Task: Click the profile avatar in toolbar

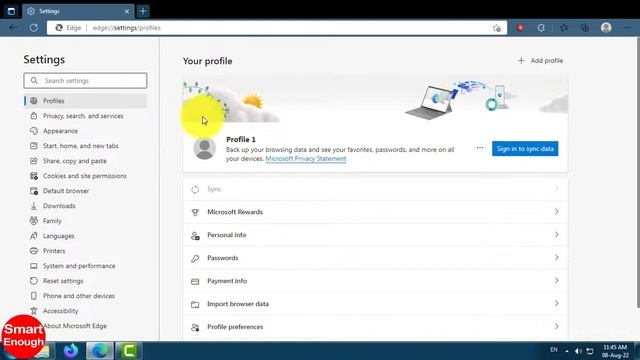Action: 606,27
